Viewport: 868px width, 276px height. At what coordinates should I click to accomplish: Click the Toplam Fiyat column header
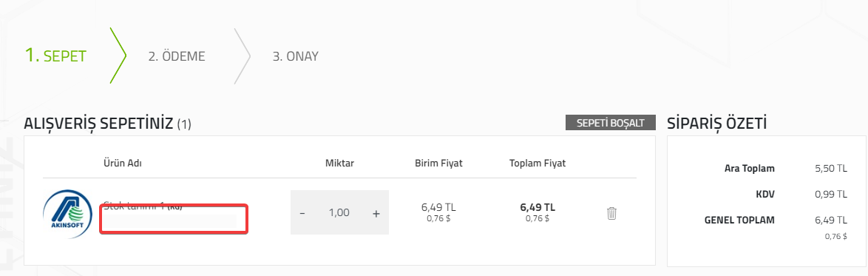click(538, 163)
